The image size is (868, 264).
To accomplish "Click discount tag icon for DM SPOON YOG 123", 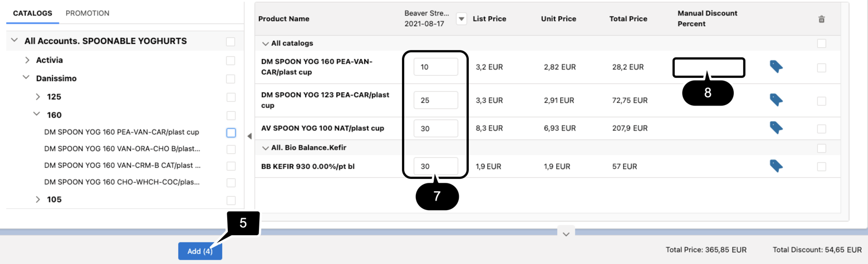I will pyautogui.click(x=776, y=100).
